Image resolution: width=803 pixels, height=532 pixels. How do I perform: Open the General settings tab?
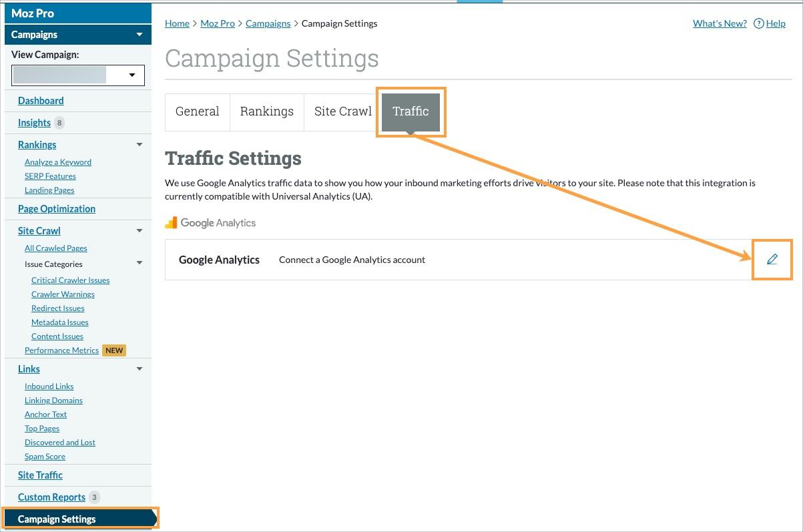click(x=197, y=111)
